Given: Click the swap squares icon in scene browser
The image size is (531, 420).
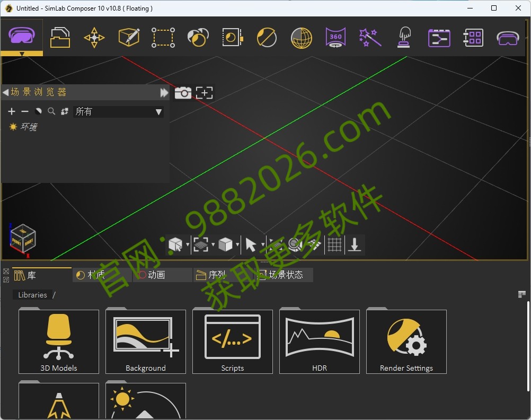Looking at the screenshot, I should click(x=65, y=111).
